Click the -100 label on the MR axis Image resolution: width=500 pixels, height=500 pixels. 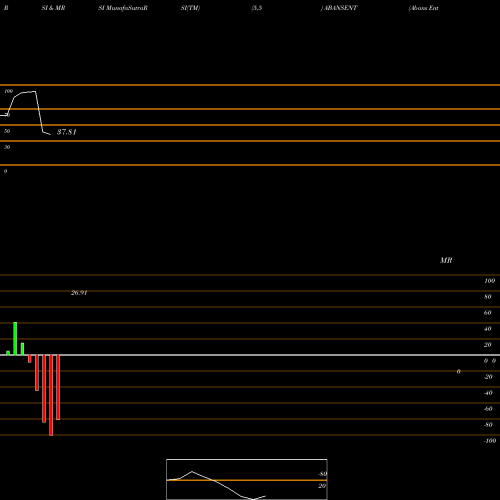pyautogui.click(x=490, y=441)
